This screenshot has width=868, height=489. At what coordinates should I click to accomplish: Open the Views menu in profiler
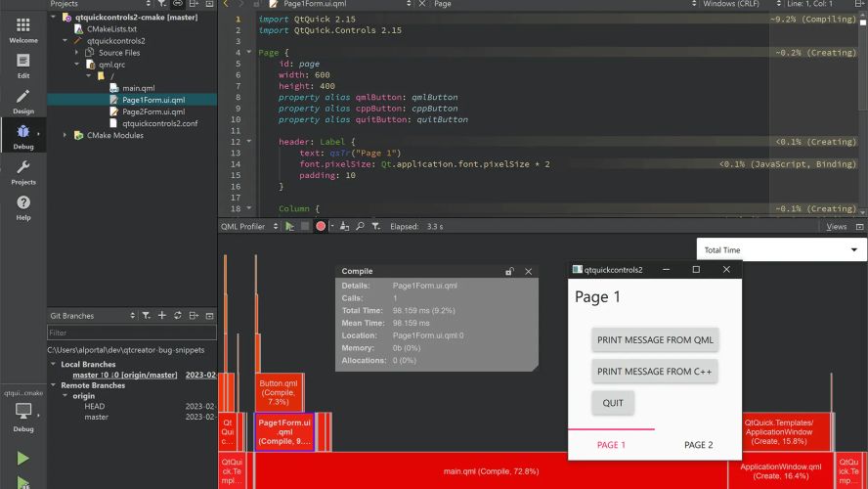tap(836, 227)
